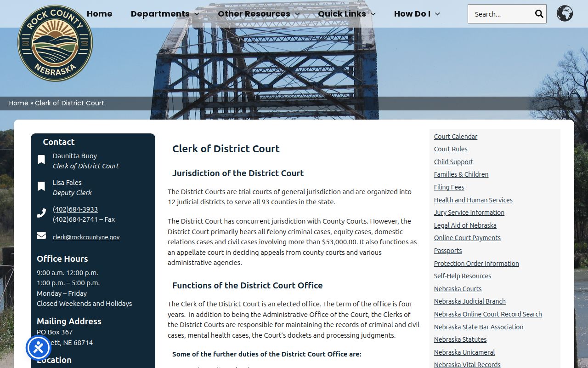Viewport: 588px width, 368px height.
Task: Click the clerk@rockcountyne.gov email link
Action: (x=86, y=237)
